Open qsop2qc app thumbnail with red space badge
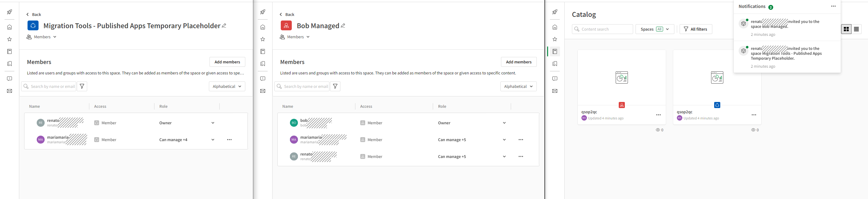The width and height of the screenshot is (868, 199). click(x=622, y=77)
